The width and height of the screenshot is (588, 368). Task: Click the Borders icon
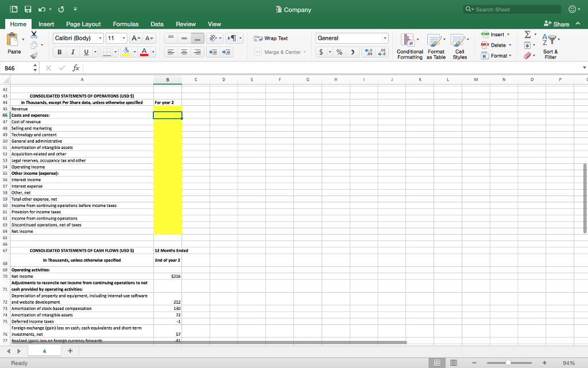tap(107, 52)
